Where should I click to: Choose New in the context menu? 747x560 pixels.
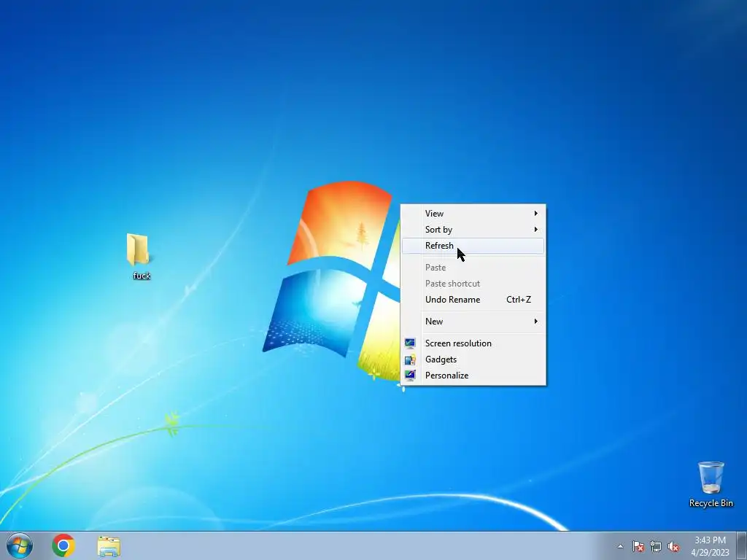[473, 322]
